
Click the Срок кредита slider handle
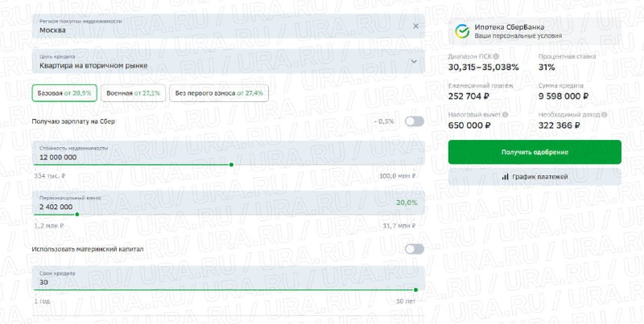pos(415,289)
